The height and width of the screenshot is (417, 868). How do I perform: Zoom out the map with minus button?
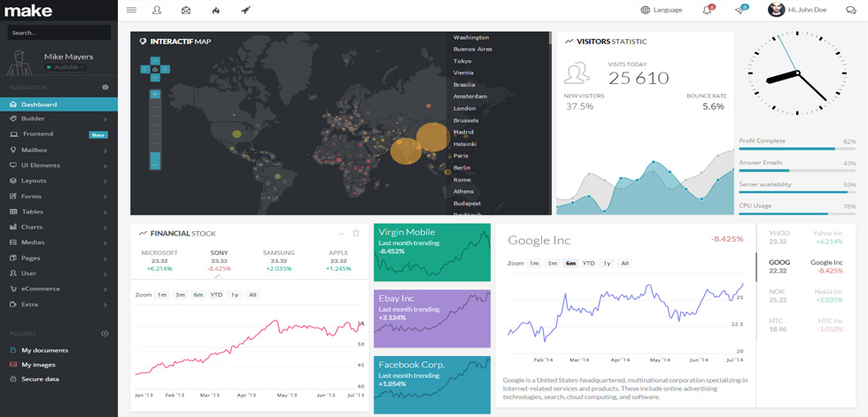155,165
